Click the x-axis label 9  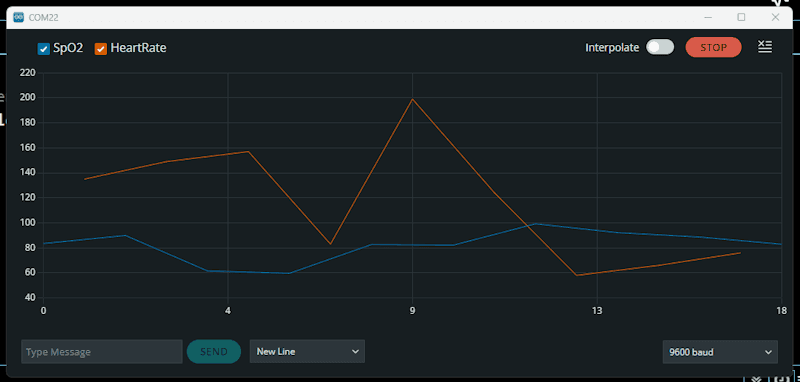click(412, 311)
